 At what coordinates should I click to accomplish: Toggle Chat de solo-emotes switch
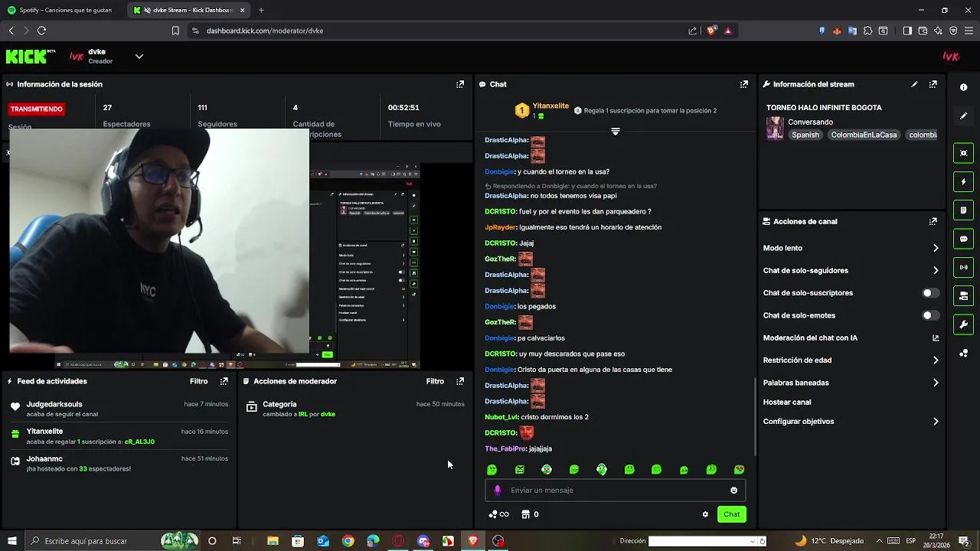[x=930, y=315]
